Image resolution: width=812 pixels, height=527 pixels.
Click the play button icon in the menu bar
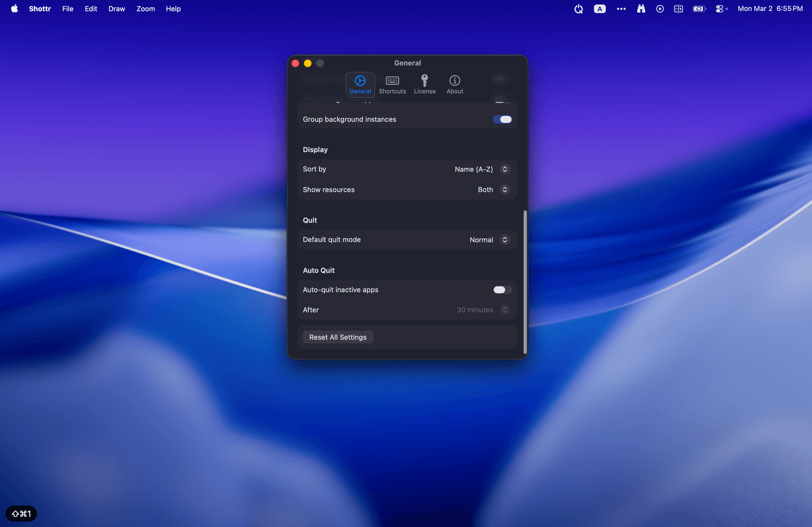coord(660,8)
